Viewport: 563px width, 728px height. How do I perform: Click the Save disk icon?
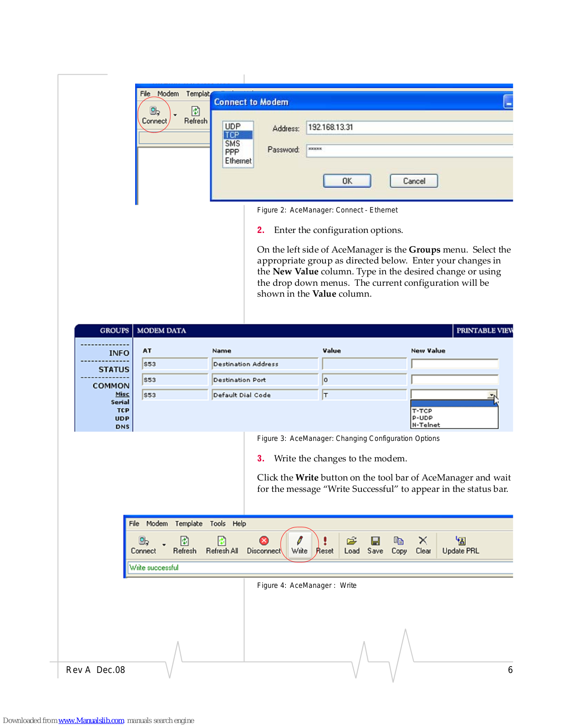tap(375, 545)
